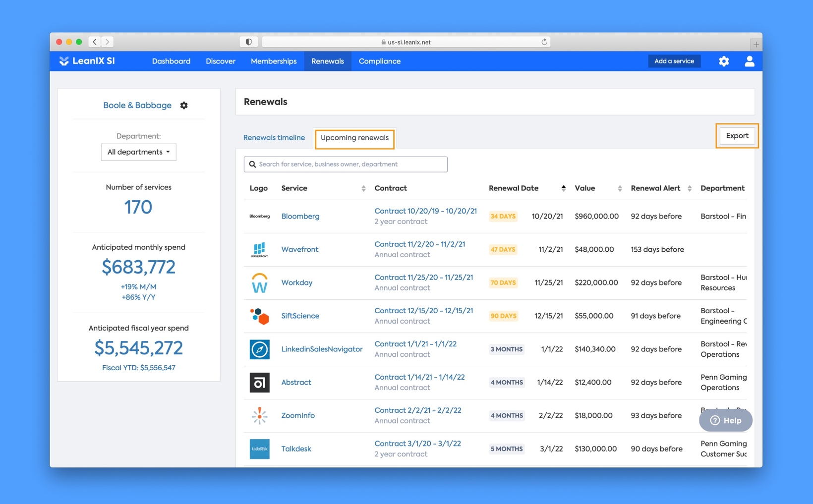Screen dimensions: 813x504
Task: Open the Discover nav item
Action: 221,61
